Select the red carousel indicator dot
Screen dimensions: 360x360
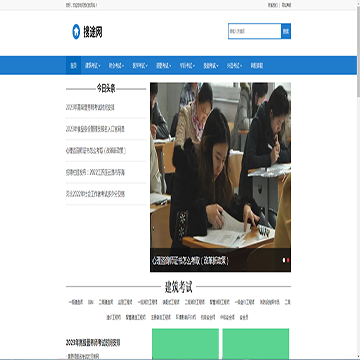coord(288,260)
